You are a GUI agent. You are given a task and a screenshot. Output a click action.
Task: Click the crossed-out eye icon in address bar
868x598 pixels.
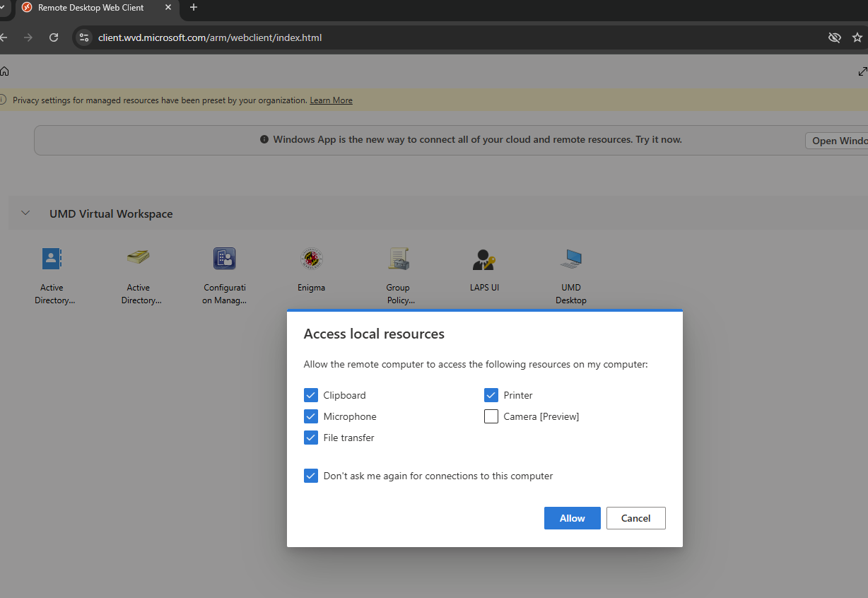(x=834, y=37)
